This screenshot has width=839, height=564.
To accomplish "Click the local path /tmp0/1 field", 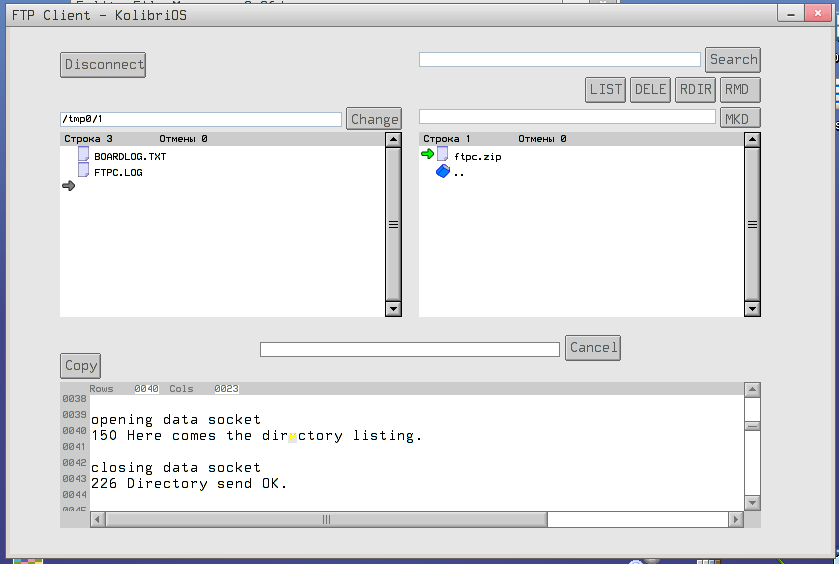I will [x=201, y=119].
